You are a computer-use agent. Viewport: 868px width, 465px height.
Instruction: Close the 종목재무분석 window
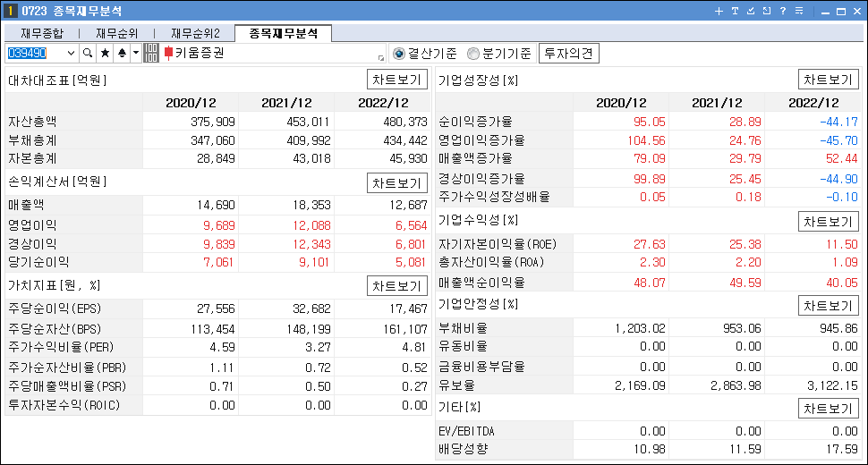pyautogui.click(x=857, y=12)
